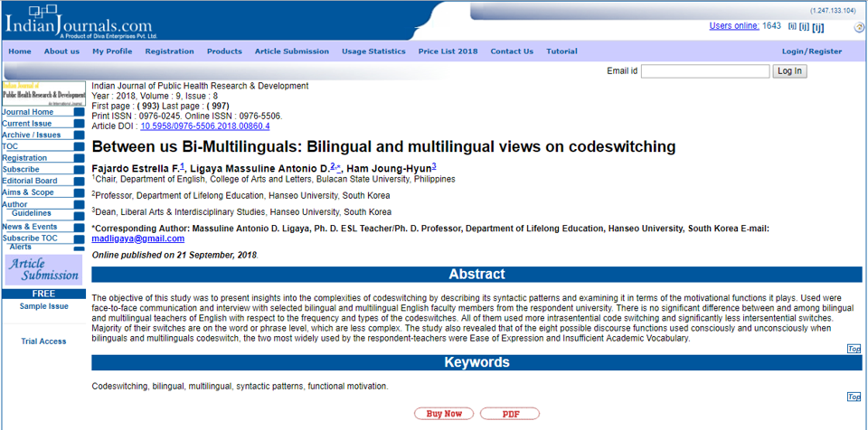Click 'Online published on 21 September, 2018' text
Viewport: 868px width, 430px height.
[x=175, y=256]
